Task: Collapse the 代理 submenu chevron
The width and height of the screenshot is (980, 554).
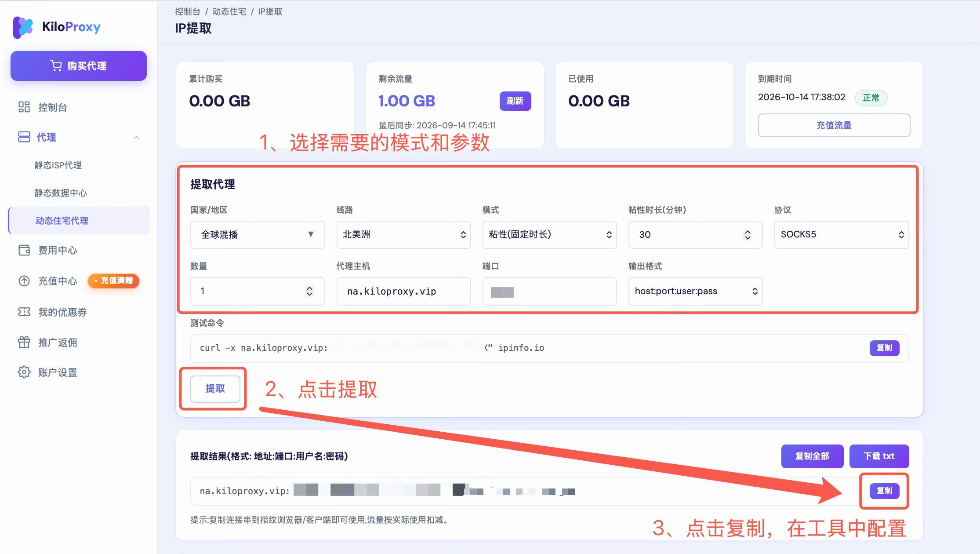Action: [136, 137]
